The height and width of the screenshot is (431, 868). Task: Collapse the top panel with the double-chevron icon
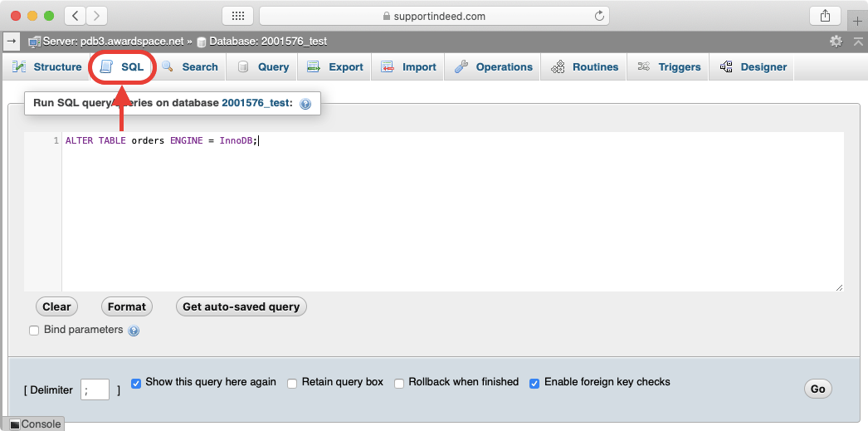pos(858,41)
